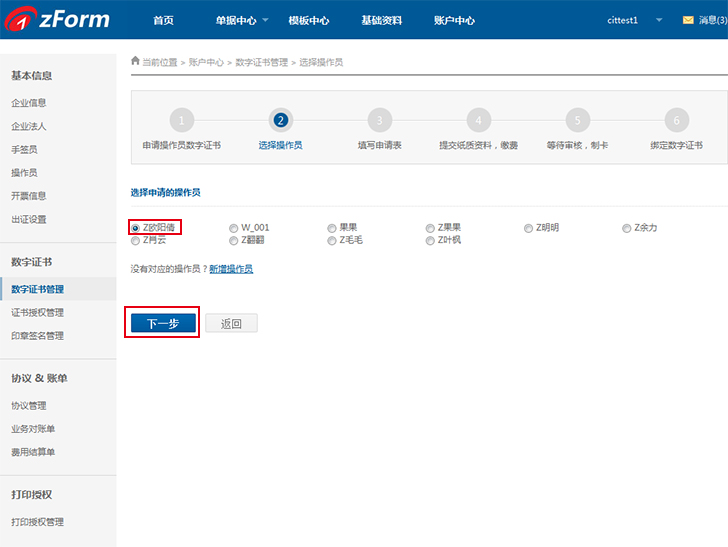Select the Z余力 operator radio button
728x547 pixels.
click(627, 228)
